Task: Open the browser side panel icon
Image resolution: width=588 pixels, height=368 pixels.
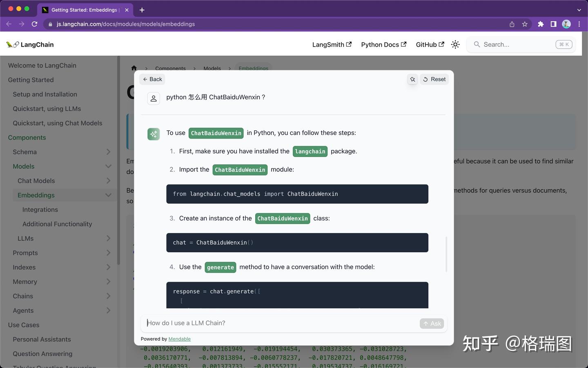Action: (x=553, y=24)
